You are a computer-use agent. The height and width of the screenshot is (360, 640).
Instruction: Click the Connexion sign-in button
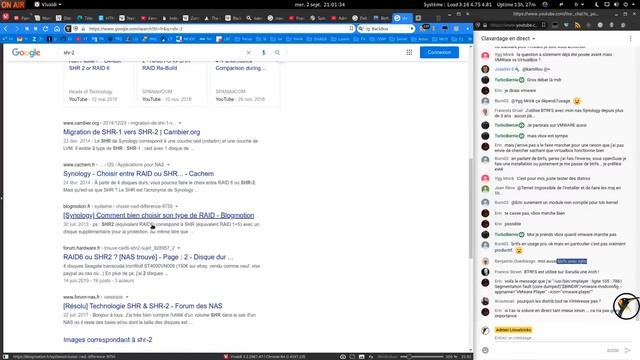(x=439, y=52)
